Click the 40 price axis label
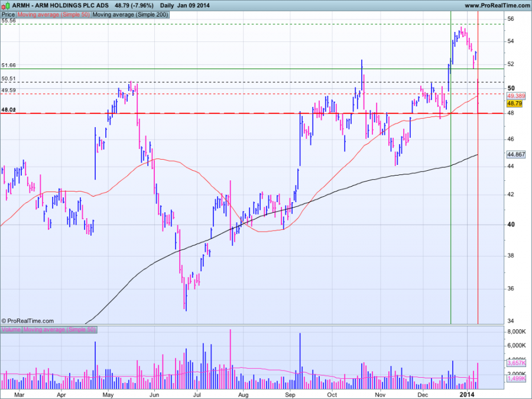 pos(511,224)
